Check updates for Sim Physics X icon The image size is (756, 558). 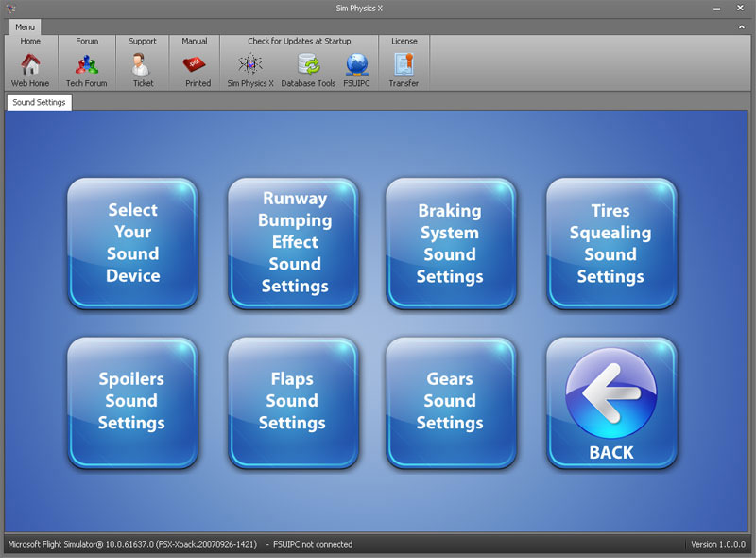[250, 64]
